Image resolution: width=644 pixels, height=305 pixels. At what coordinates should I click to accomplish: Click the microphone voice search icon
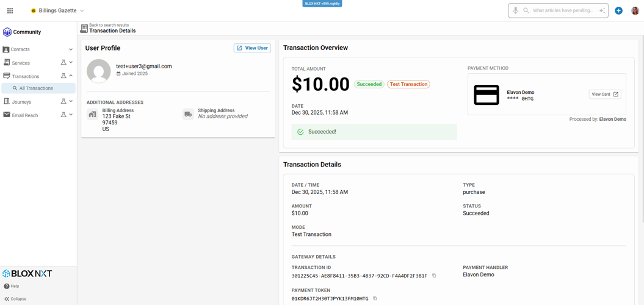515,10
